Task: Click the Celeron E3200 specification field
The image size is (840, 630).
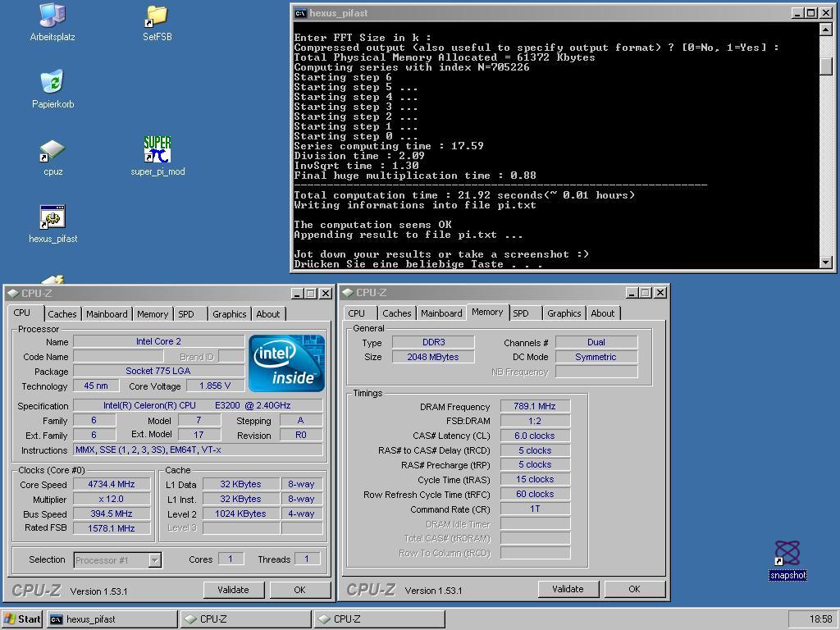Action: (198, 405)
